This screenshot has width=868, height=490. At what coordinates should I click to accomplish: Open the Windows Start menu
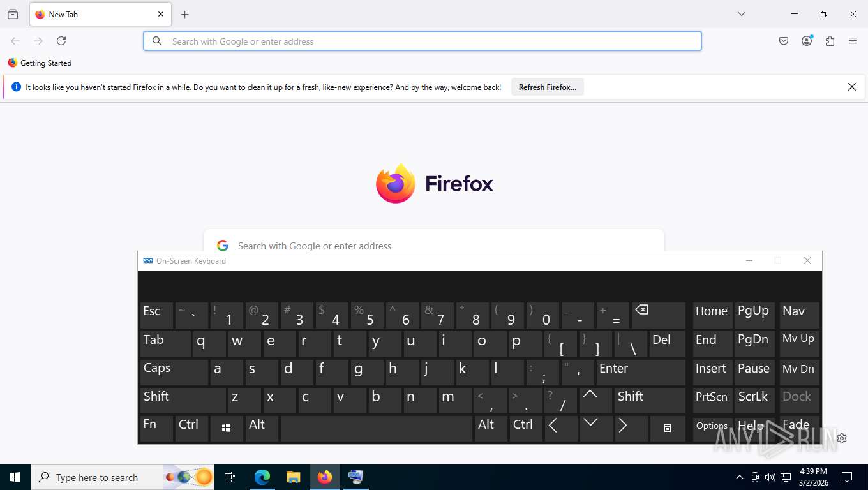pos(15,477)
